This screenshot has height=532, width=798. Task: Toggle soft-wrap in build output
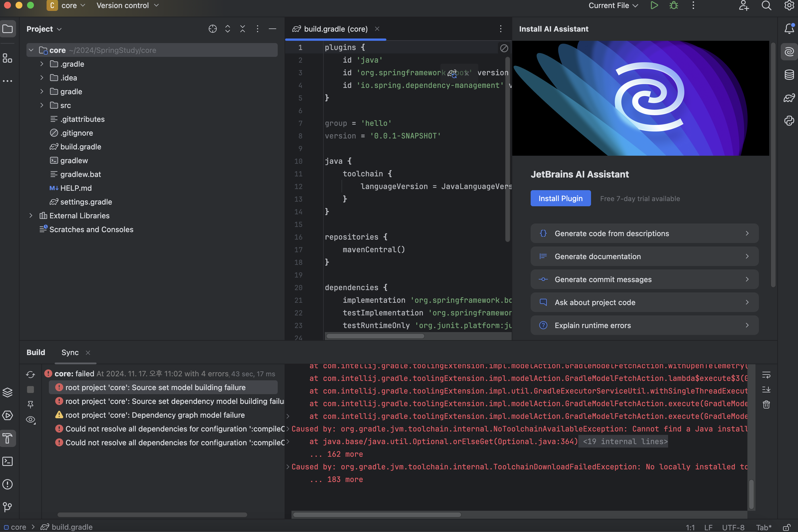(x=766, y=375)
